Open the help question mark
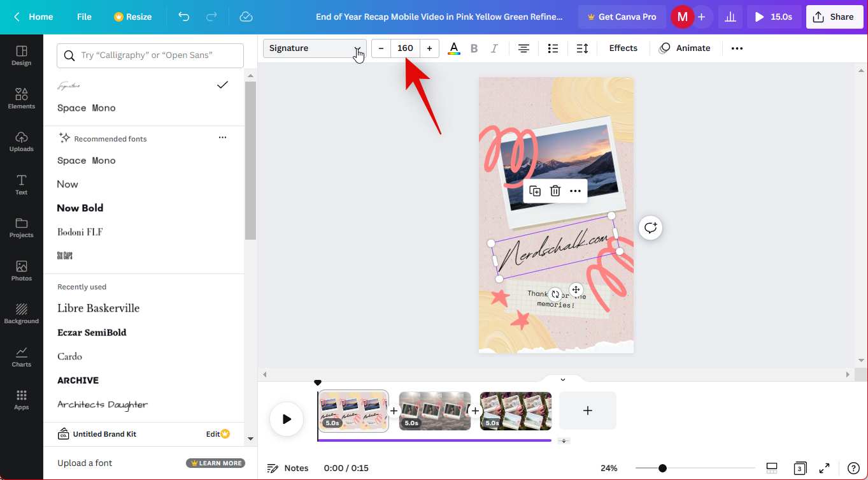Screen dimensions: 868x480 coord(853,468)
